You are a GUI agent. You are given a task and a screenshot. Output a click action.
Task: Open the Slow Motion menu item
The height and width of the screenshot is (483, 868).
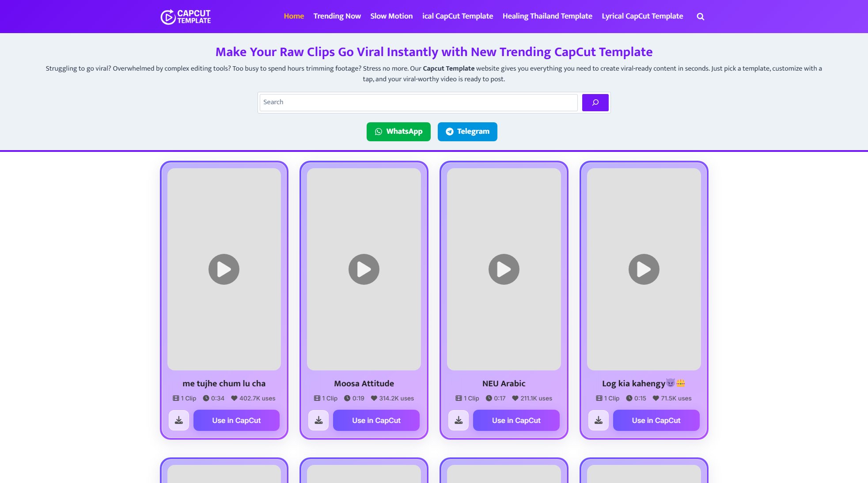coord(391,16)
